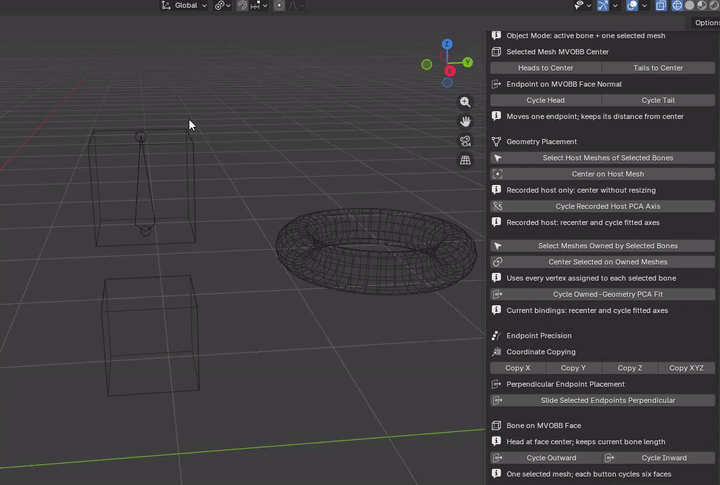This screenshot has width=720, height=485.
Task: Click the zoom magnifier viewport icon
Action: (x=465, y=102)
